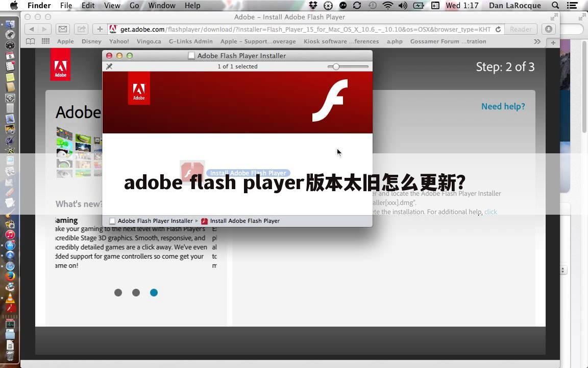Open the a.php bookmark
The width and height of the screenshot is (588, 368).
coord(395,41)
